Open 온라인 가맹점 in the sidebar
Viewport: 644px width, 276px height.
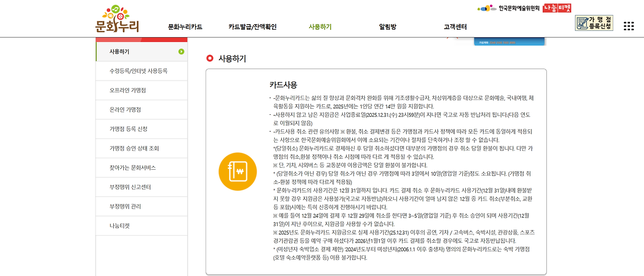141,109
